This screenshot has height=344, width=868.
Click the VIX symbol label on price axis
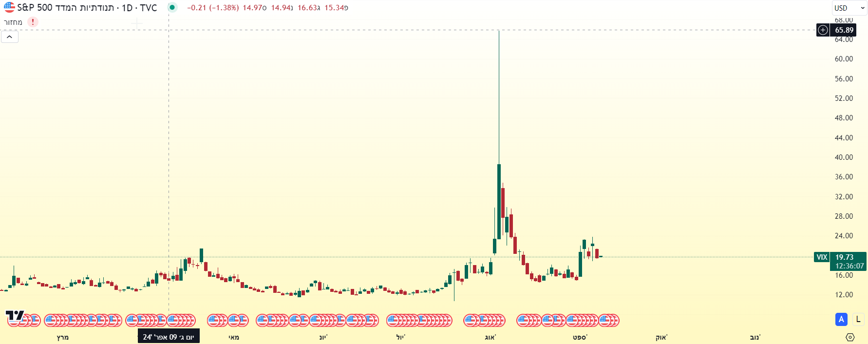[822, 257]
